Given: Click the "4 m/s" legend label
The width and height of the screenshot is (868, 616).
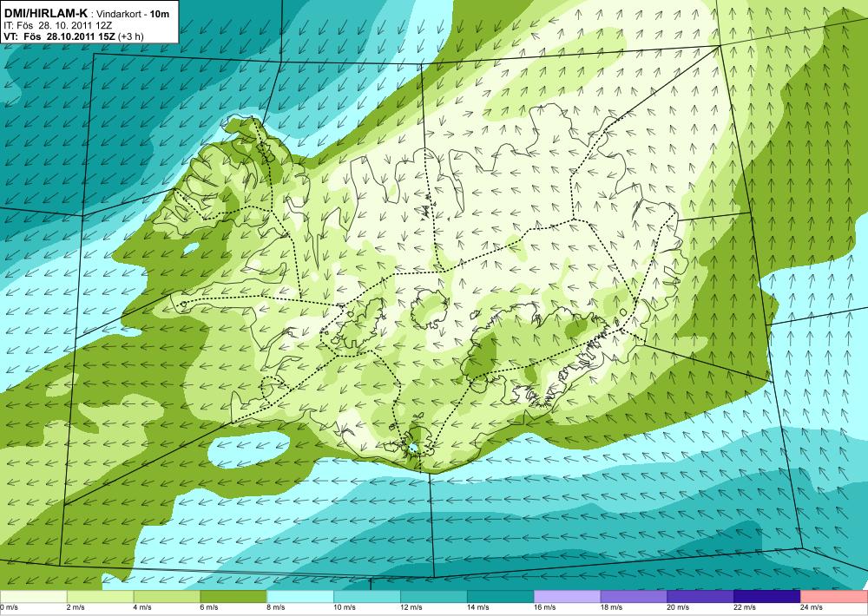Looking at the screenshot, I should 142,607.
